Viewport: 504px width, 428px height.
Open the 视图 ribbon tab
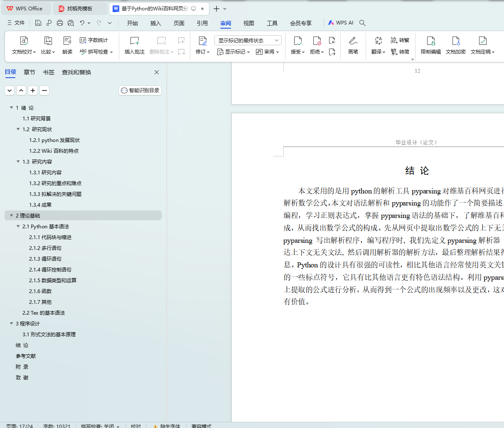tap(249, 23)
